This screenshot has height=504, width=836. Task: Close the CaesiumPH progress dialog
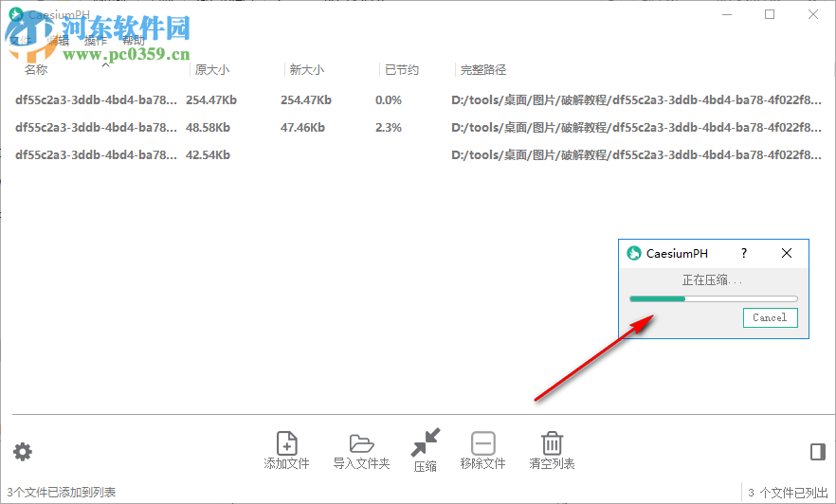pos(787,253)
